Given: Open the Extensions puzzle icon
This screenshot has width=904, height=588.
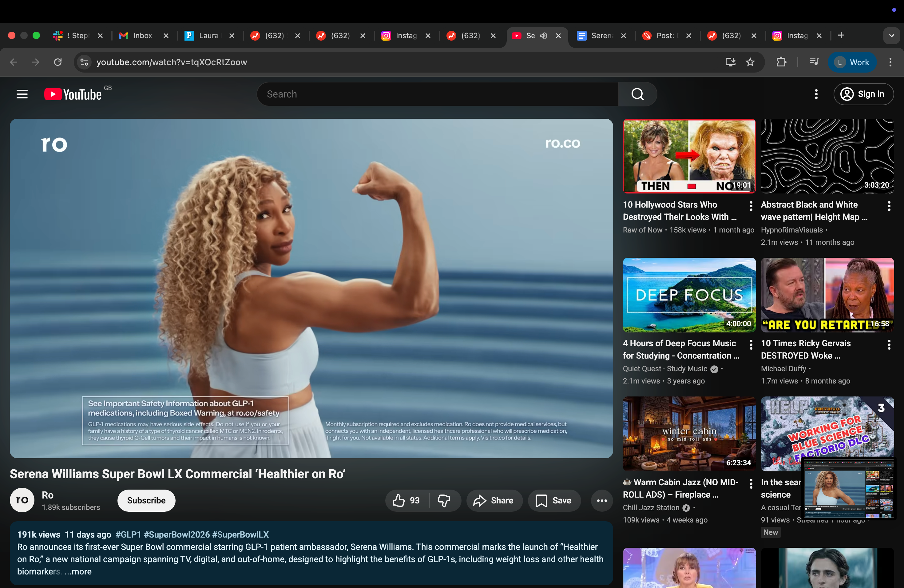Looking at the screenshot, I should pyautogui.click(x=781, y=62).
